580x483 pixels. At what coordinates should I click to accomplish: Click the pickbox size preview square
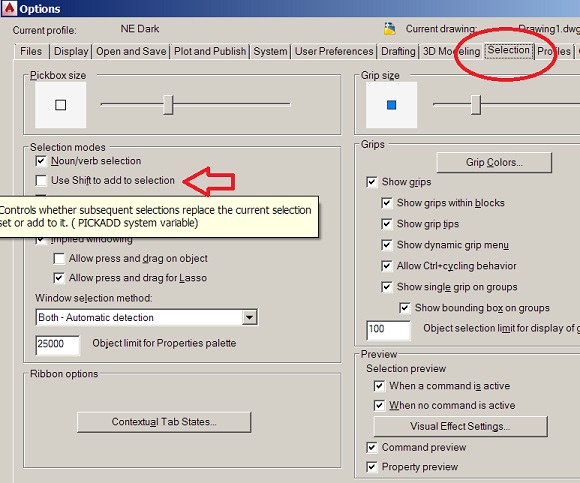[61, 105]
